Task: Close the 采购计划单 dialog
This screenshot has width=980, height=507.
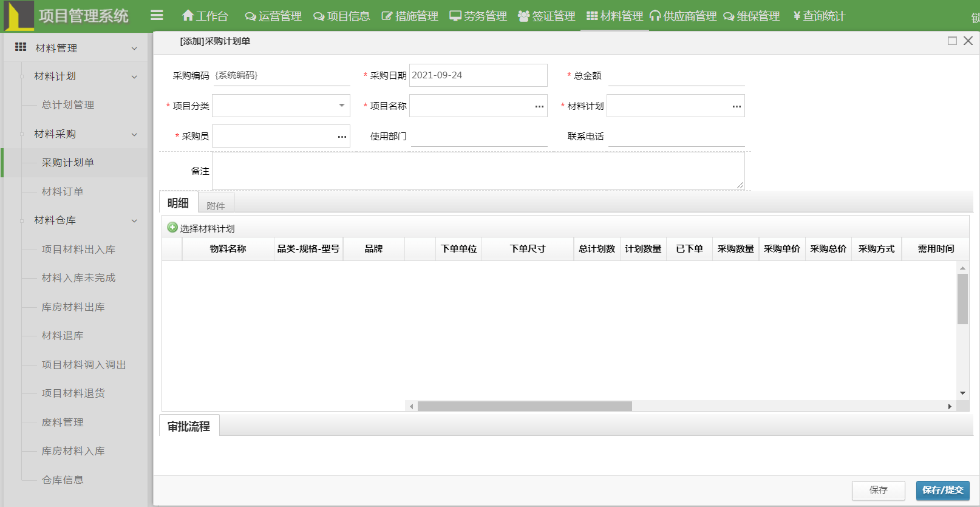Action: click(x=968, y=41)
